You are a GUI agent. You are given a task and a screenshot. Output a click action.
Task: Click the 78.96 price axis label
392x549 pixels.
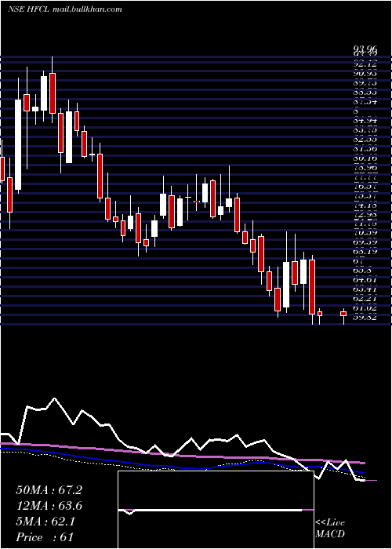pos(365,168)
